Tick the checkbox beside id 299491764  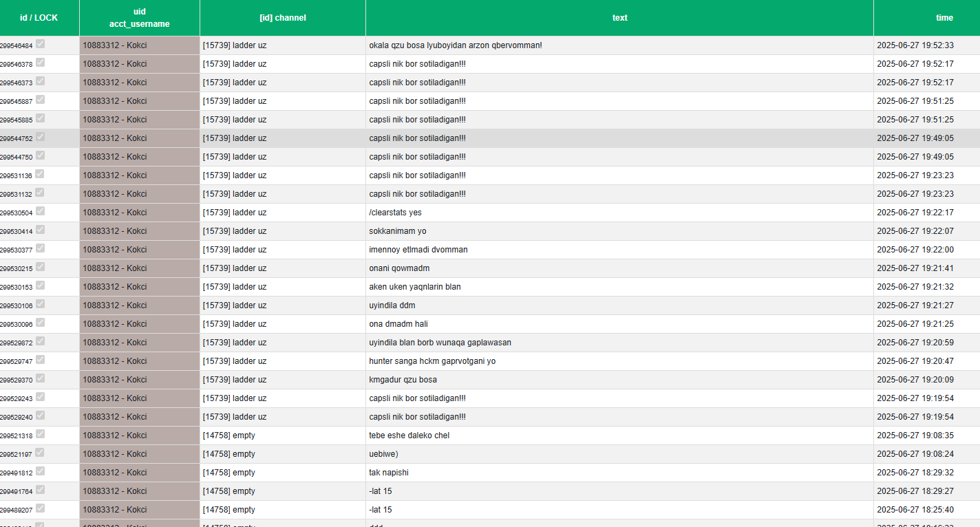41,490
